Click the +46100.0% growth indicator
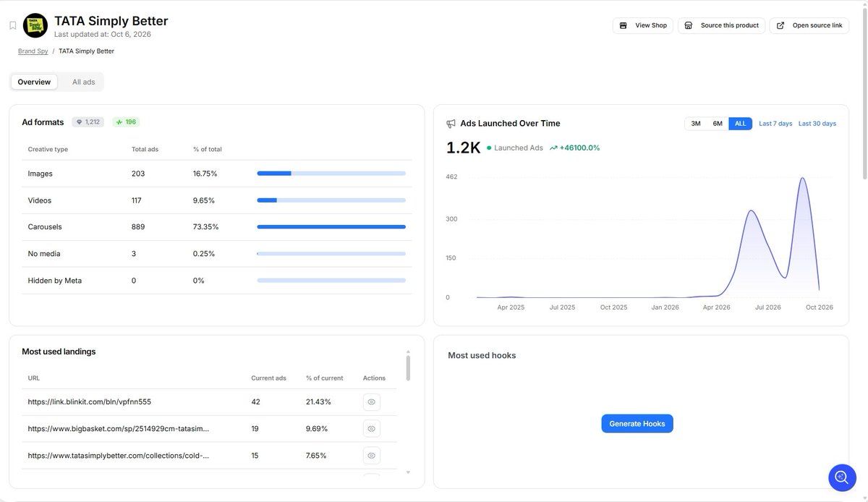 click(x=575, y=148)
